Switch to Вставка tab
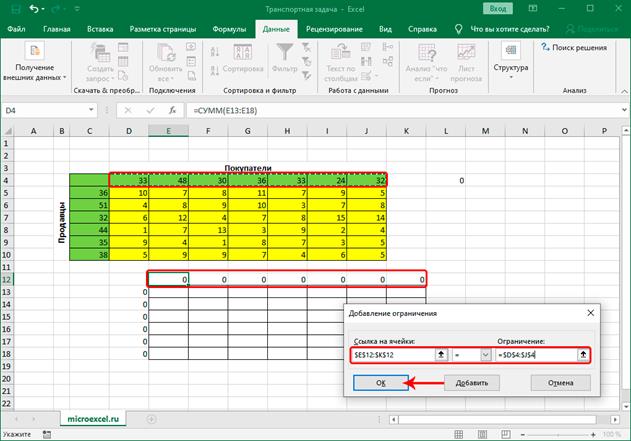Viewport: 631px width, 441px height. pyautogui.click(x=100, y=29)
